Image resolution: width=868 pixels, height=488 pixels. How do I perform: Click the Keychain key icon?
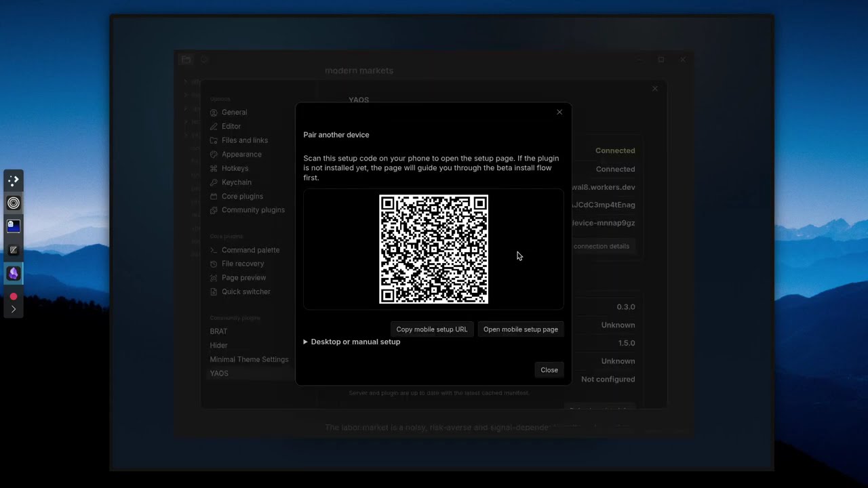[214, 182]
